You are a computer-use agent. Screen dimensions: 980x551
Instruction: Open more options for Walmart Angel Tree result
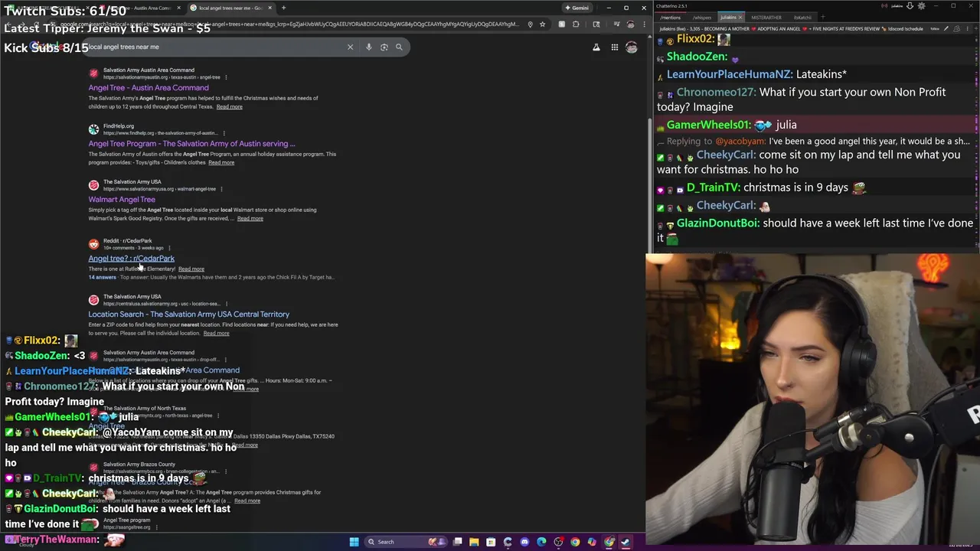(221, 189)
